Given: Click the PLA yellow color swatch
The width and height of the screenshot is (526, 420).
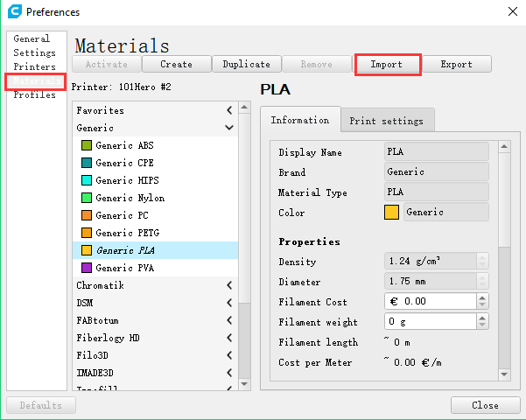Looking at the screenshot, I should coord(391,212).
